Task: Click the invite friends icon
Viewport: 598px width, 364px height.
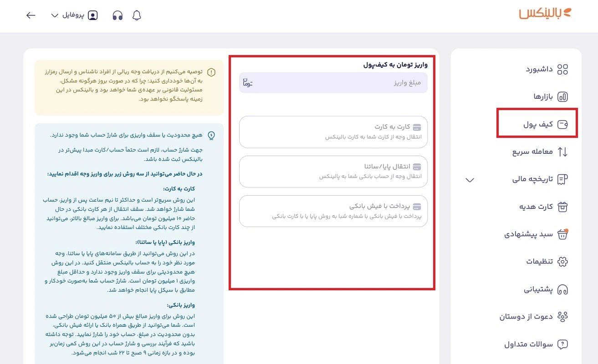Action: 563,317
